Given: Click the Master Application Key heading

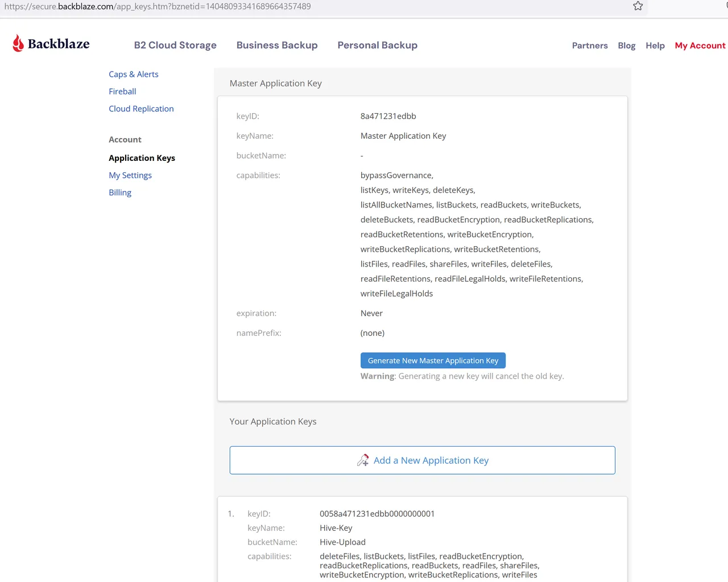Looking at the screenshot, I should point(276,83).
